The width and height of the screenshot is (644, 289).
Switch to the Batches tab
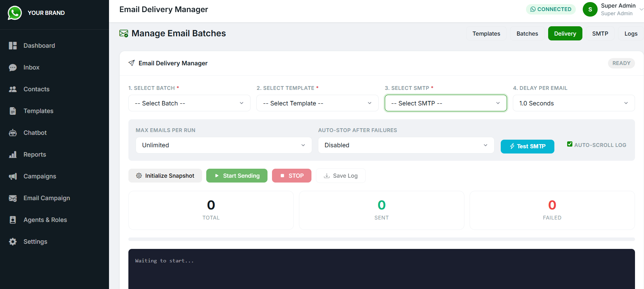[x=527, y=34]
